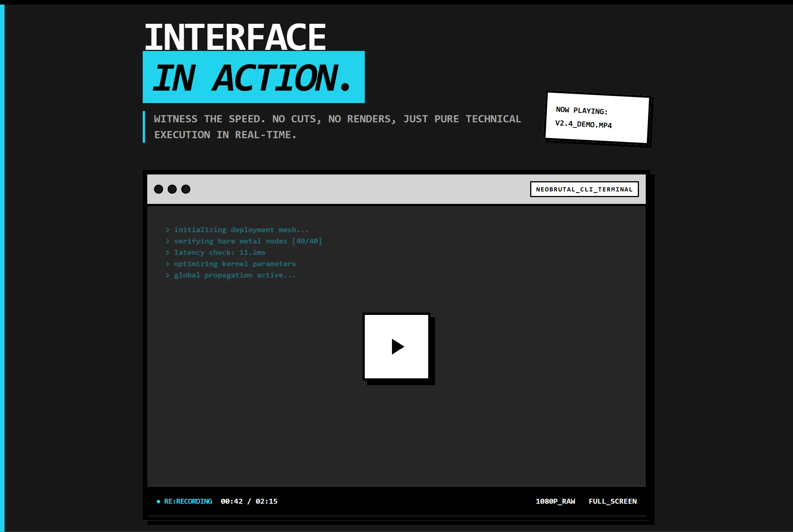Screen dimensions: 793x532
Task: Click the NOW PLAYING V2.4_DEMO.MP4 card
Action: 597,118
